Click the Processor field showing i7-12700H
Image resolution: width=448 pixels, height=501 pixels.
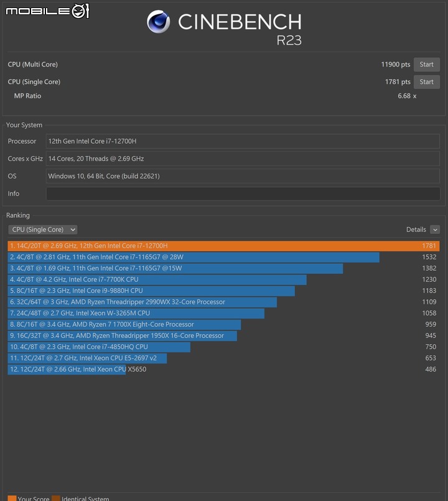pyautogui.click(x=243, y=141)
